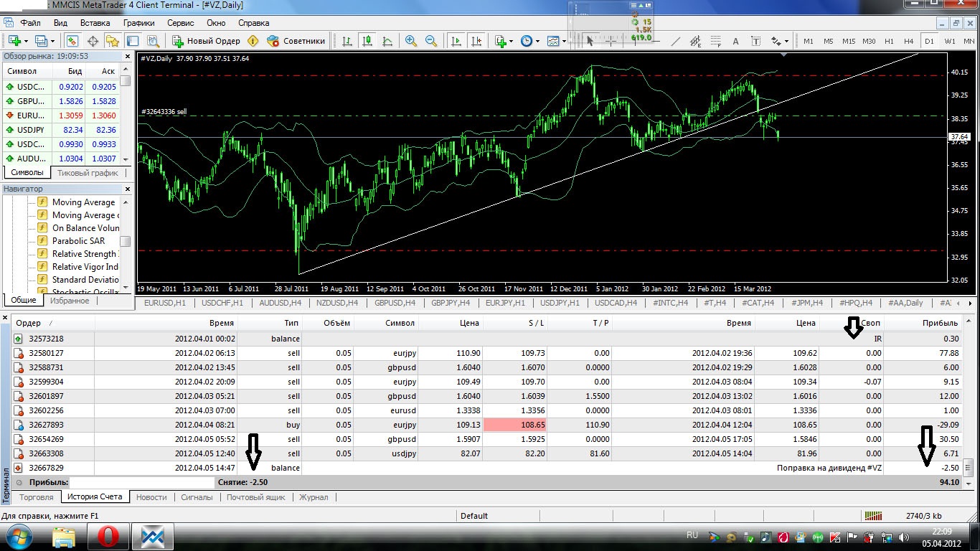Viewport: 980px width, 551px height.
Task: Toggle the Market Watch window icon
Action: click(73, 41)
